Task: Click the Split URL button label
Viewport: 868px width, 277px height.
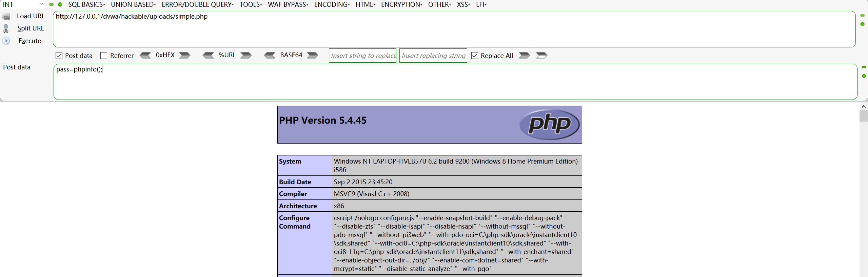Action: coord(31,28)
